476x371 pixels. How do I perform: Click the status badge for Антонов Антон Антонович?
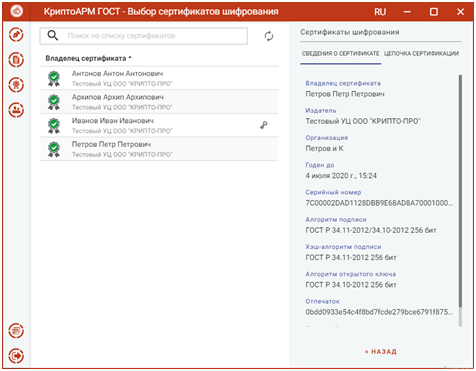(54, 79)
